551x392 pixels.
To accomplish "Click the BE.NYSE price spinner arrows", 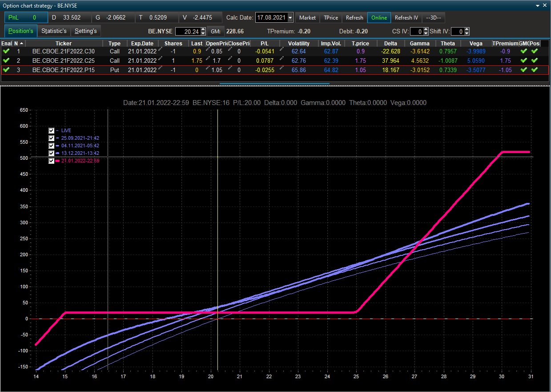I will pos(203,31).
